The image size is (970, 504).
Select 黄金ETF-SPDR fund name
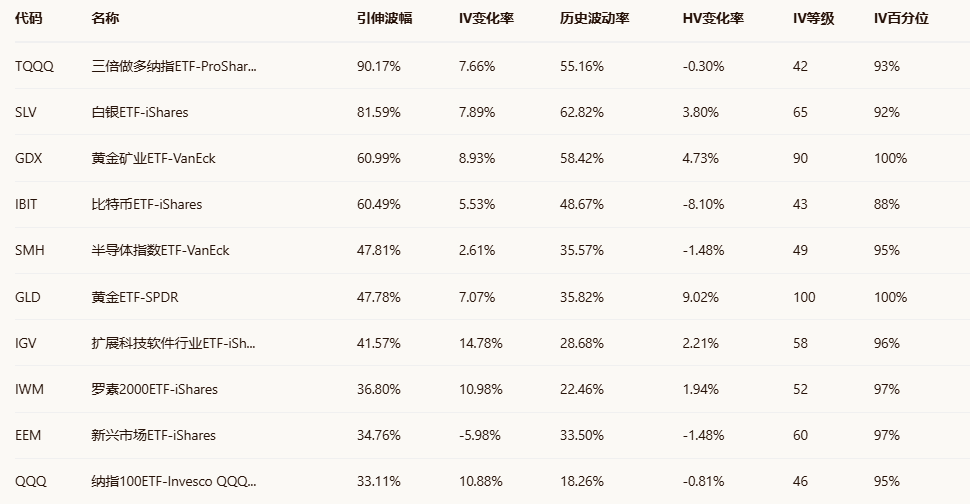135,297
